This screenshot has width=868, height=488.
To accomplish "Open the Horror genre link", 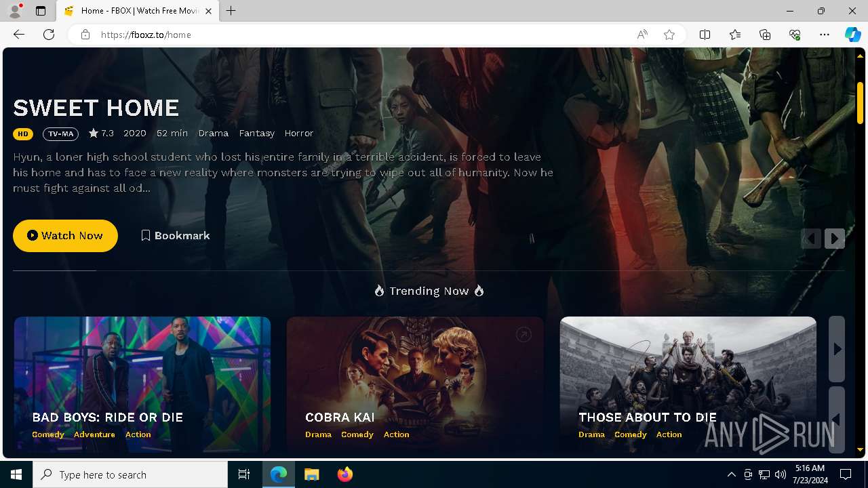I will click(x=299, y=134).
